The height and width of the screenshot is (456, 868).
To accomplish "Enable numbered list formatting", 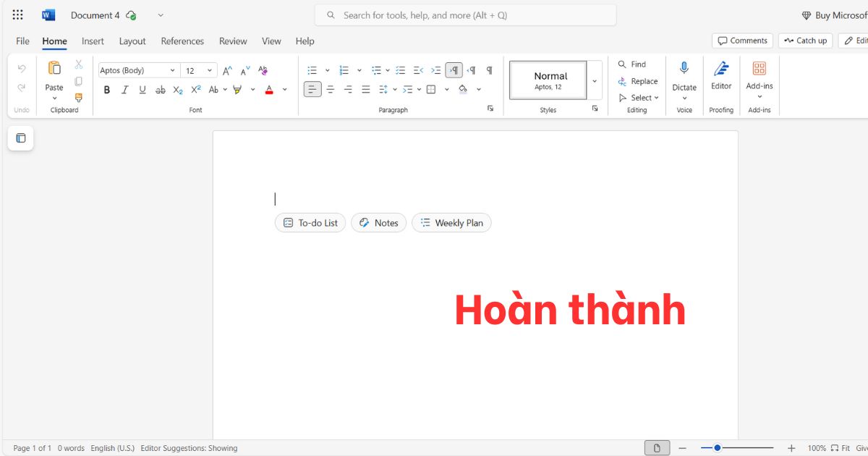I will point(344,69).
